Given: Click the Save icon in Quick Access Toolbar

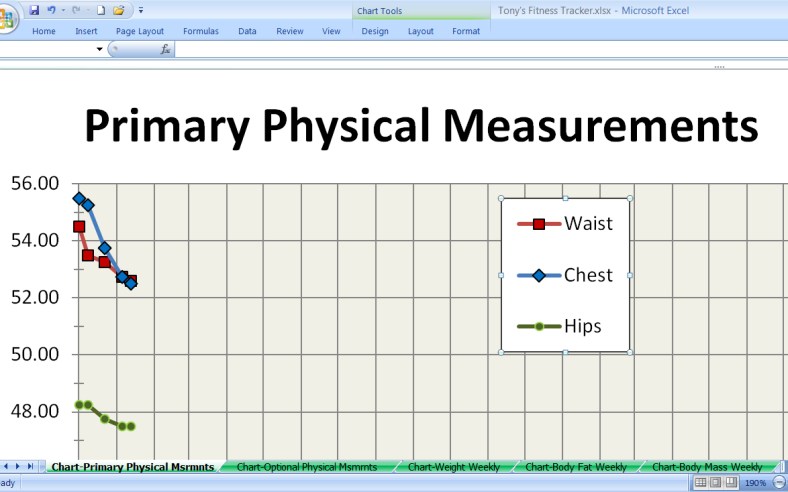Looking at the screenshot, I should 34,10.
